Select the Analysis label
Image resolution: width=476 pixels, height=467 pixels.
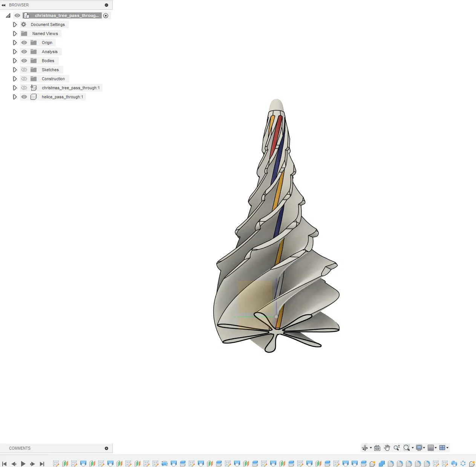pyautogui.click(x=50, y=52)
